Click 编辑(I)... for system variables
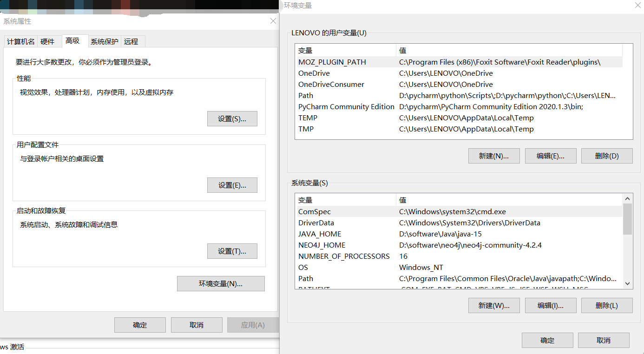 point(551,306)
